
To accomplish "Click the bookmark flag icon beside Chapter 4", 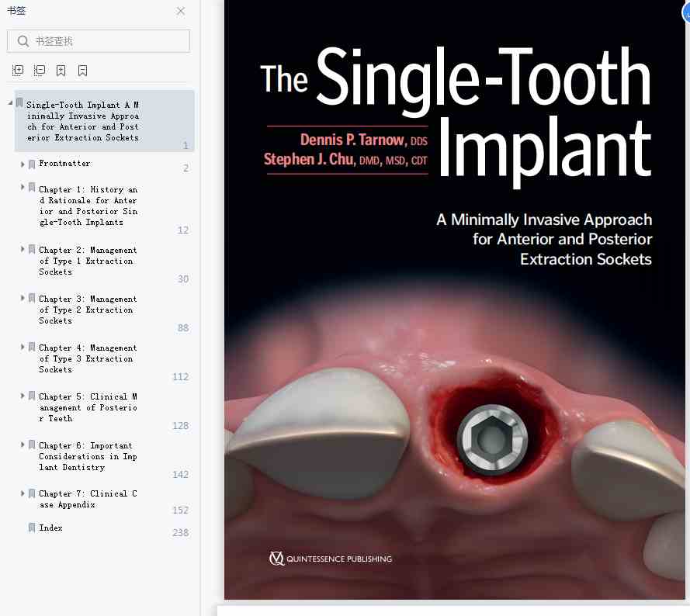I will tap(32, 347).
